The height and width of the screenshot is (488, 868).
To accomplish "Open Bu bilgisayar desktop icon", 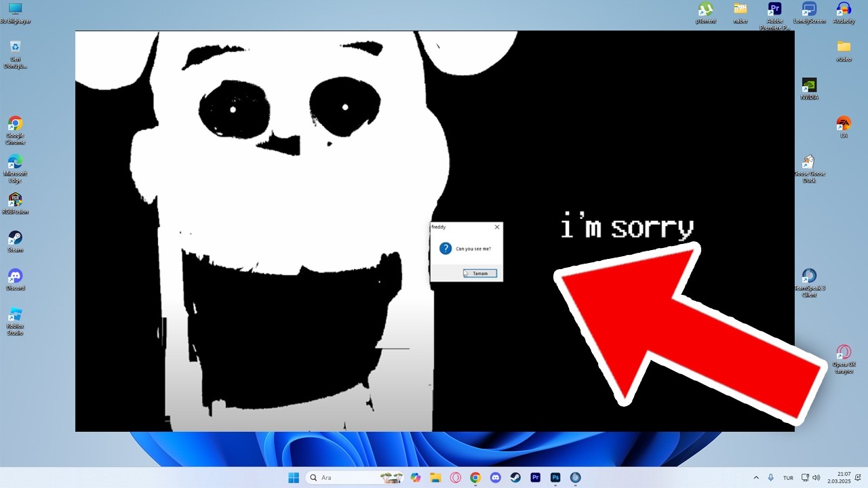I will pyautogui.click(x=15, y=14).
